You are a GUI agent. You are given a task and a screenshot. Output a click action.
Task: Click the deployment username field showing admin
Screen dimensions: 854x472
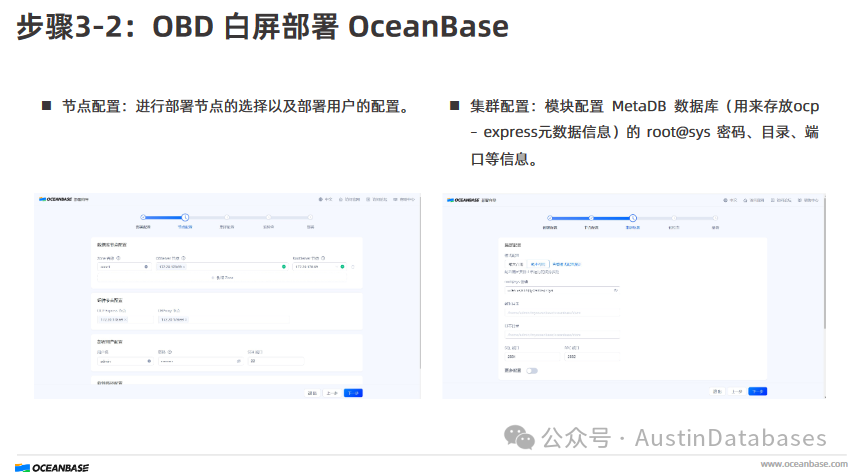coord(125,361)
